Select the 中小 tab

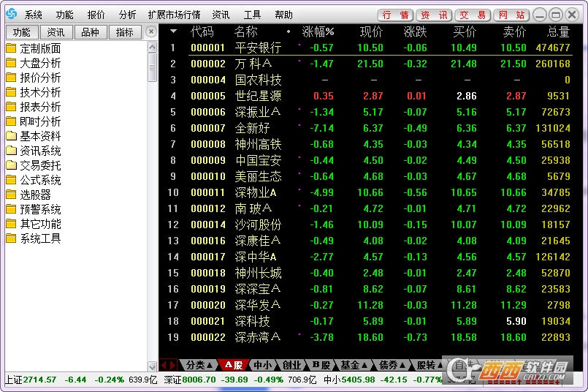[x=262, y=365]
